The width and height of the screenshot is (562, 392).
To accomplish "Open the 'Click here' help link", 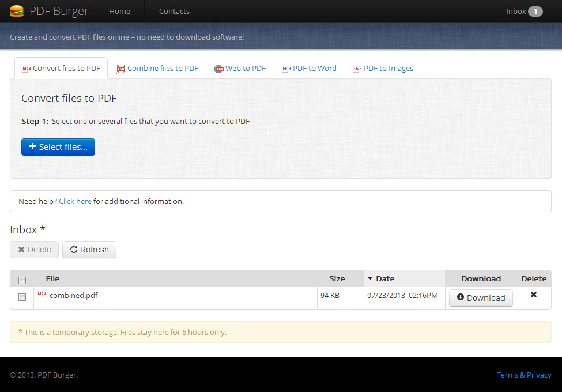I will pos(75,201).
